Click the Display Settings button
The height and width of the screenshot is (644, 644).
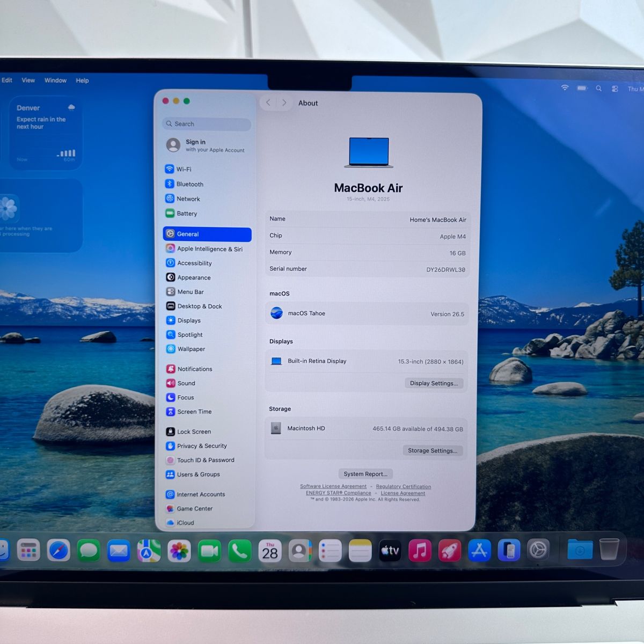tap(434, 383)
